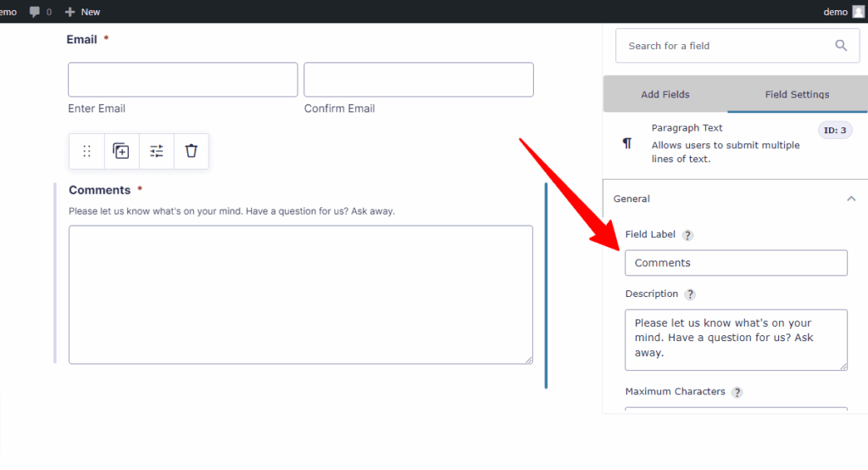Collapse the General settings section
Screen dimensions: 868x470
851,199
